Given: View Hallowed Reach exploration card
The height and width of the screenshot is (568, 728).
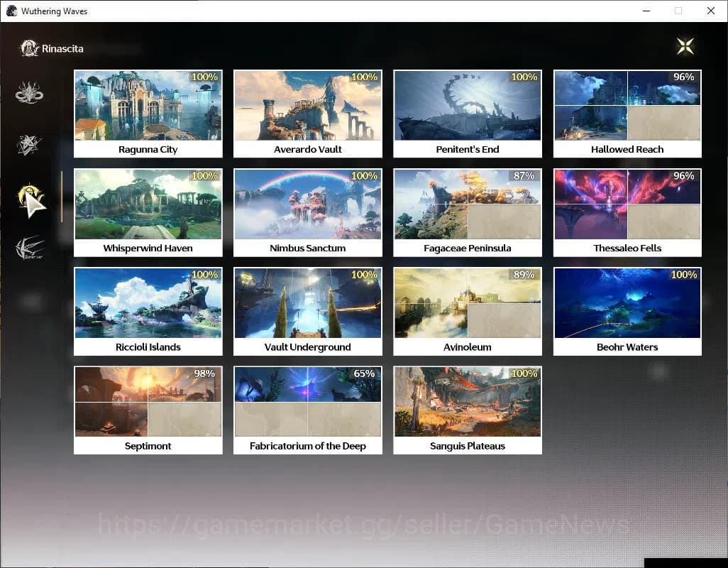Looking at the screenshot, I should 627,114.
